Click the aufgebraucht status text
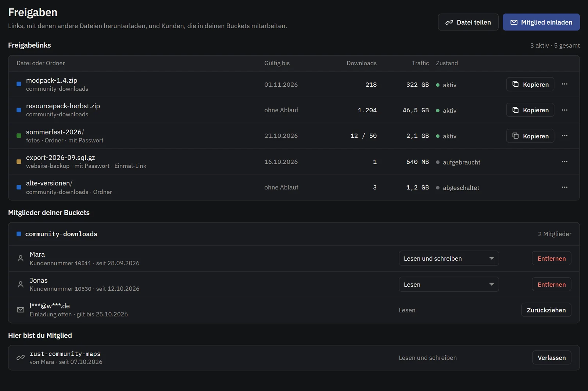 coord(461,162)
